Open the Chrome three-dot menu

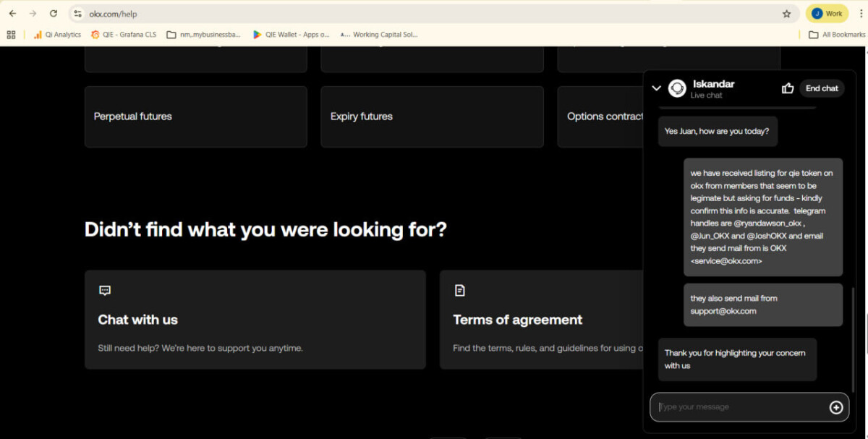pyautogui.click(x=861, y=14)
